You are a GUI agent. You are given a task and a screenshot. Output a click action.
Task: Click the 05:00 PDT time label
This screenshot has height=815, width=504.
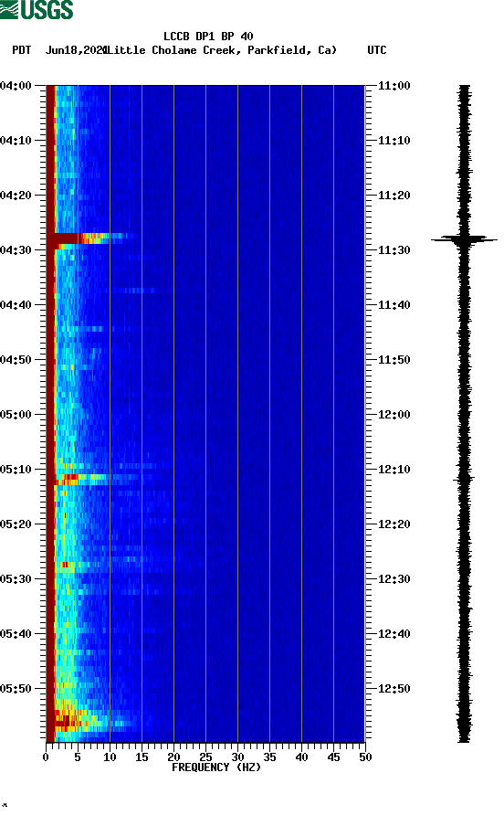16,414
